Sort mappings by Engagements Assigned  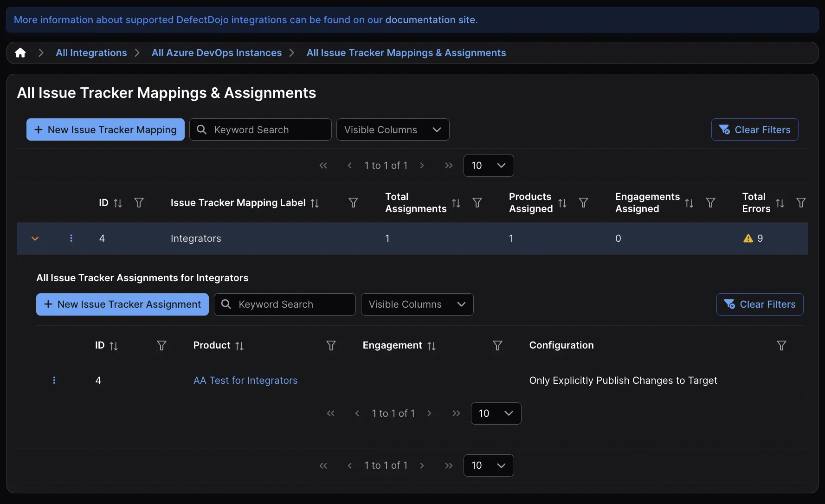coord(689,203)
